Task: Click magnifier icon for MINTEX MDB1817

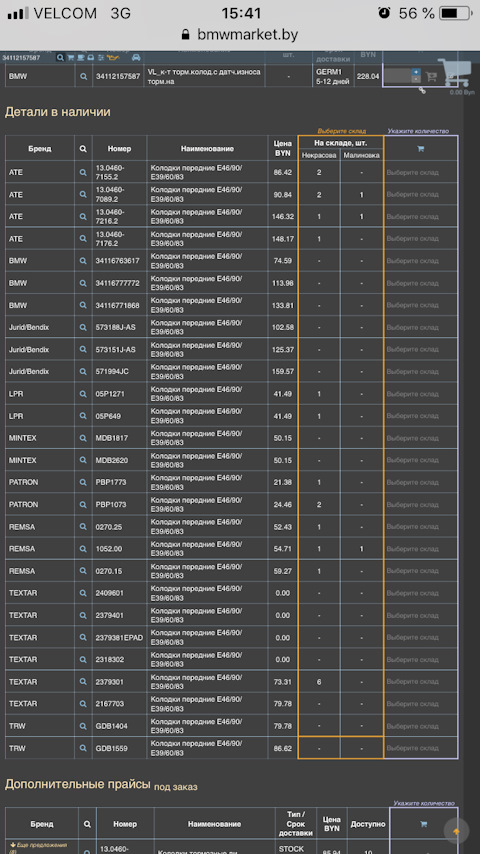Action: click(x=83, y=438)
